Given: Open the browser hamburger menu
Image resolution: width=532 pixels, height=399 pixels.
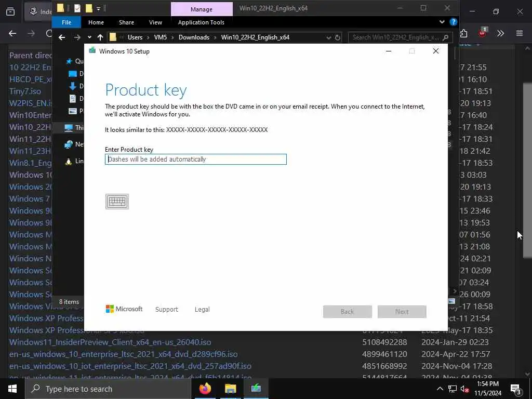Looking at the screenshot, I should click(x=520, y=33).
